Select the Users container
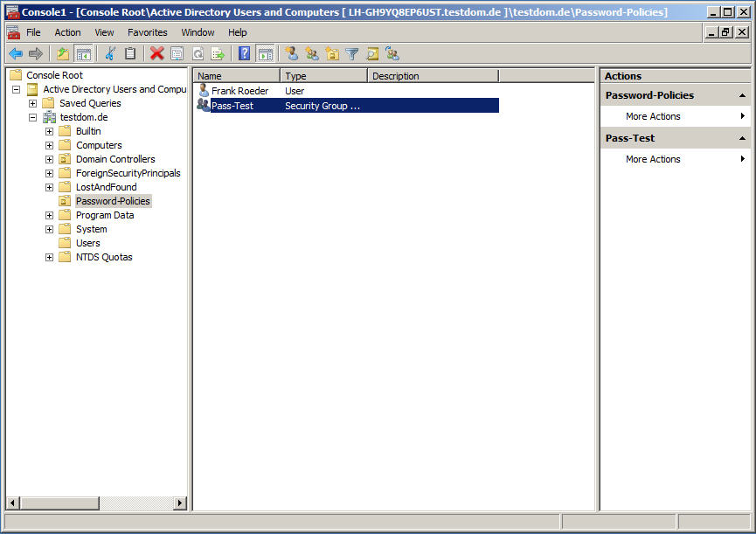The height and width of the screenshot is (534, 756). [87, 243]
